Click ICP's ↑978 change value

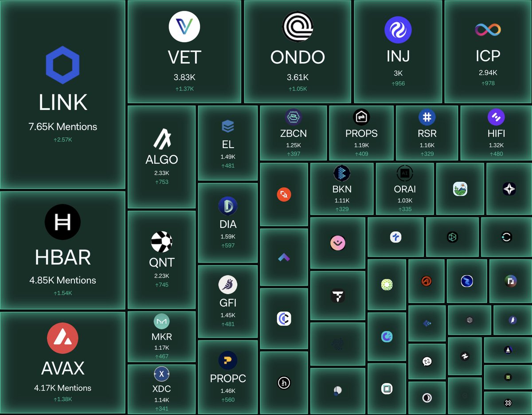(488, 83)
